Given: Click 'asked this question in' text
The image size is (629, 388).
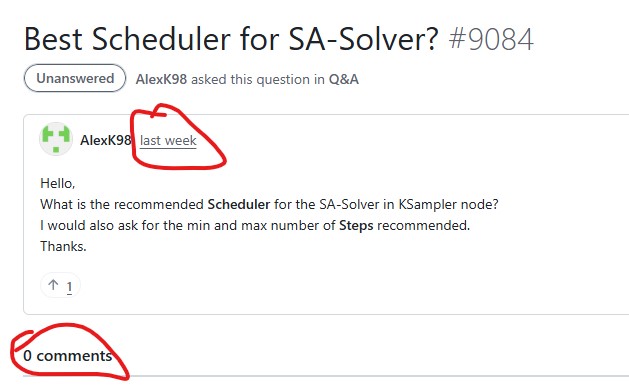Looking at the screenshot, I should [258, 79].
